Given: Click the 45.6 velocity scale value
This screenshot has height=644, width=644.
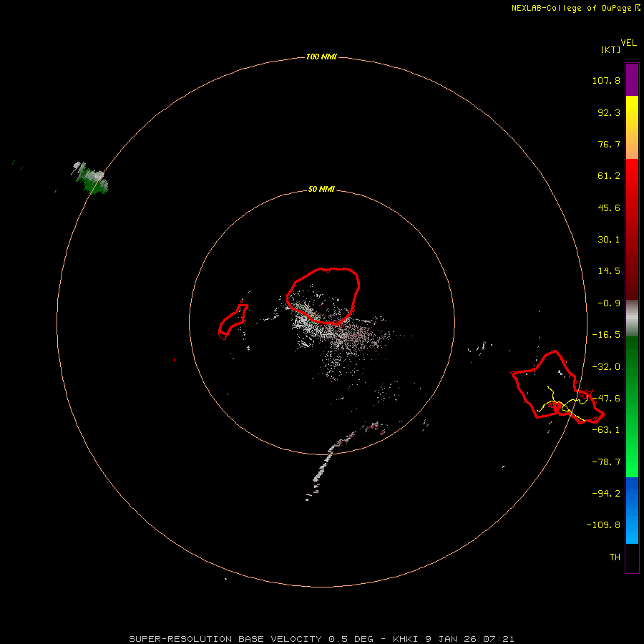Looking at the screenshot, I should (x=609, y=208).
